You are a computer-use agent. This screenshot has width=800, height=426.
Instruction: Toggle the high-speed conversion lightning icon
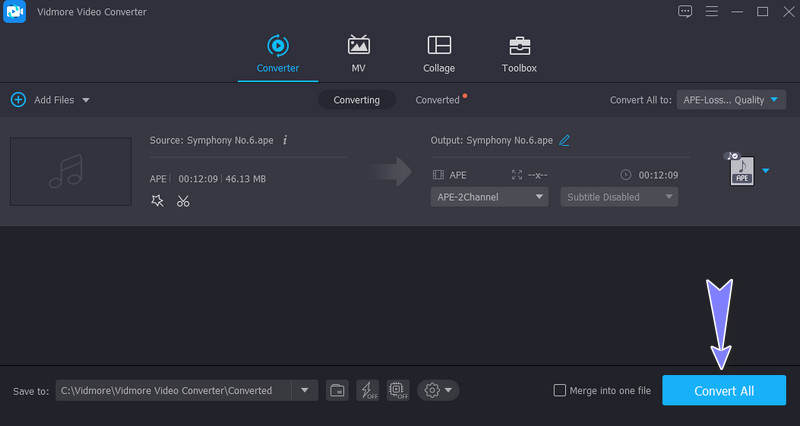pyautogui.click(x=367, y=390)
